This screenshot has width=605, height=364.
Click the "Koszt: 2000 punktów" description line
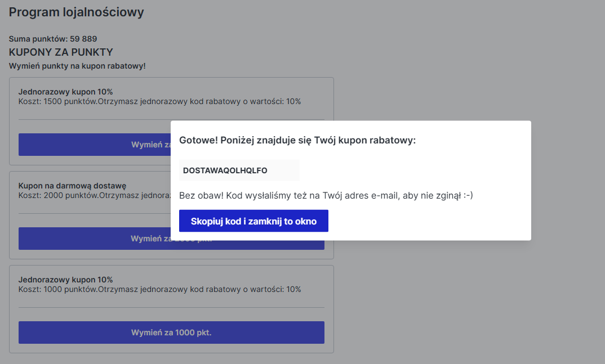click(95, 195)
